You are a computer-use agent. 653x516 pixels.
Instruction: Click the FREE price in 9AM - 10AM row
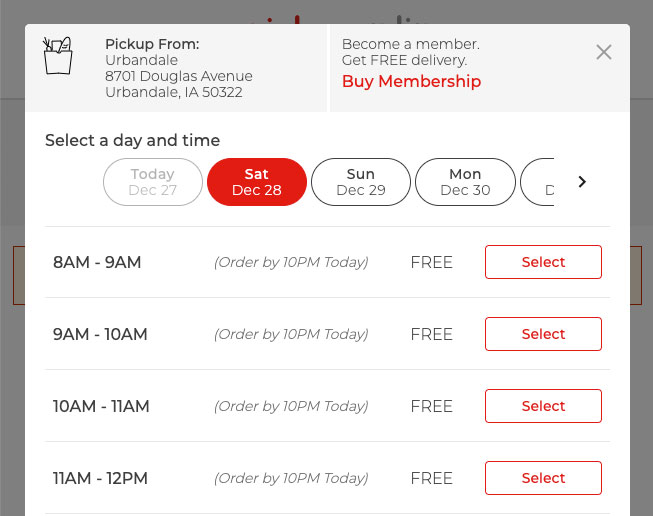(x=431, y=334)
